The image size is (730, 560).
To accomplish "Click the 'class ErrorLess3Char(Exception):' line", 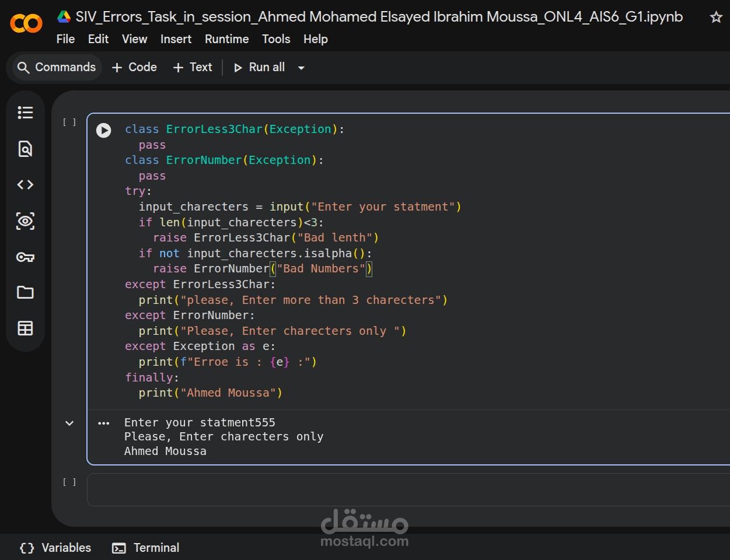I will (x=235, y=129).
